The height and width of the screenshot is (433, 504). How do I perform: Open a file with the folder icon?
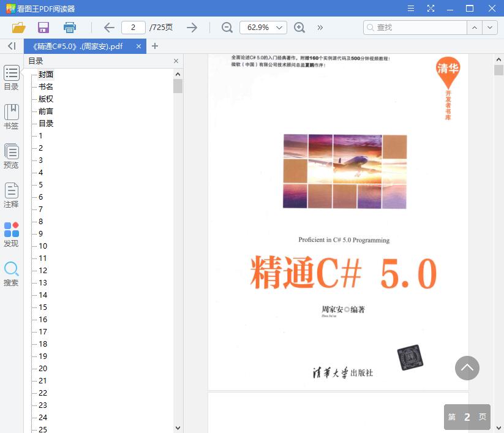18,28
